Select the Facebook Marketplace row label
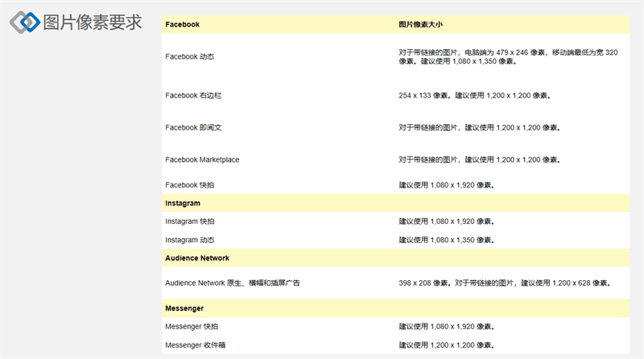Screen dimensions: 644x359 pos(202,159)
